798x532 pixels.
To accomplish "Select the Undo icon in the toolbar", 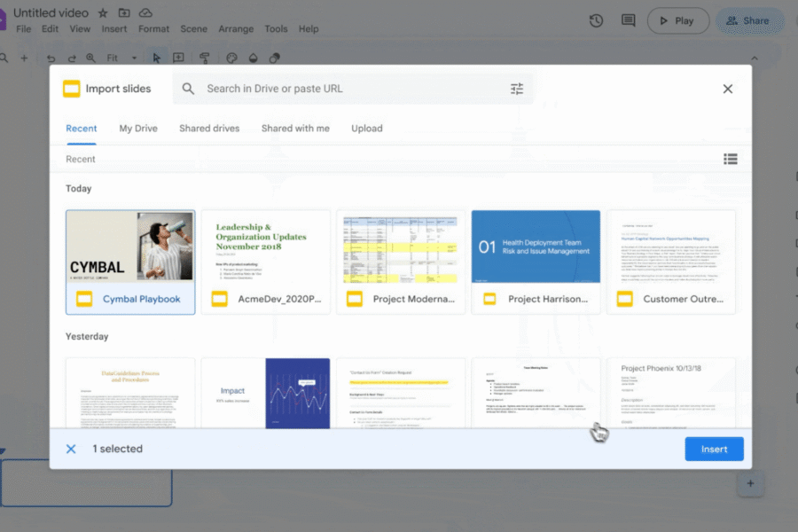I will click(x=51, y=57).
